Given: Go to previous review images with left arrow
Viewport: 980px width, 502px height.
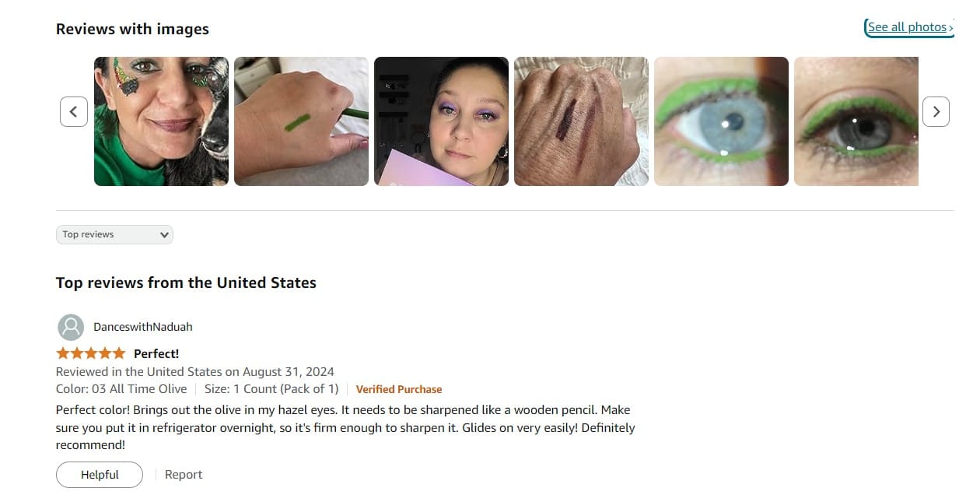Looking at the screenshot, I should coord(74,111).
